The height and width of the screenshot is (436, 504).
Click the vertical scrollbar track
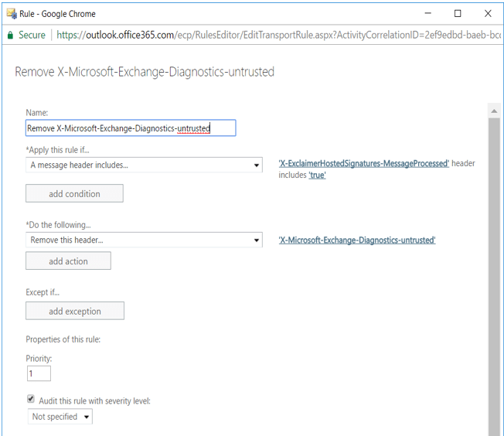pos(495,271)
